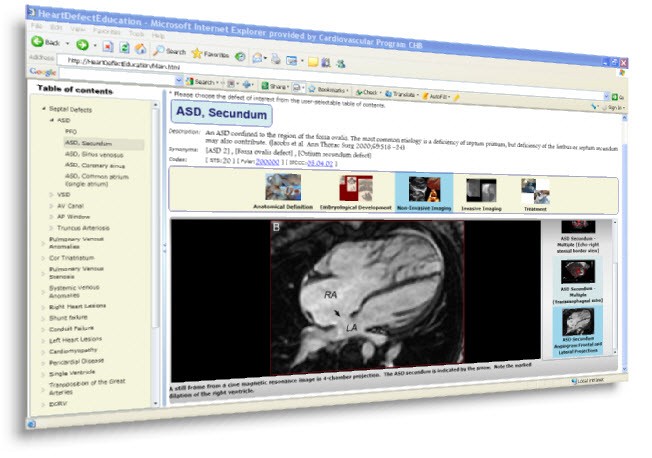652x458 pixels.
Task: Expand the Truncus Arteriosis tree node
Action: (51, 228)
